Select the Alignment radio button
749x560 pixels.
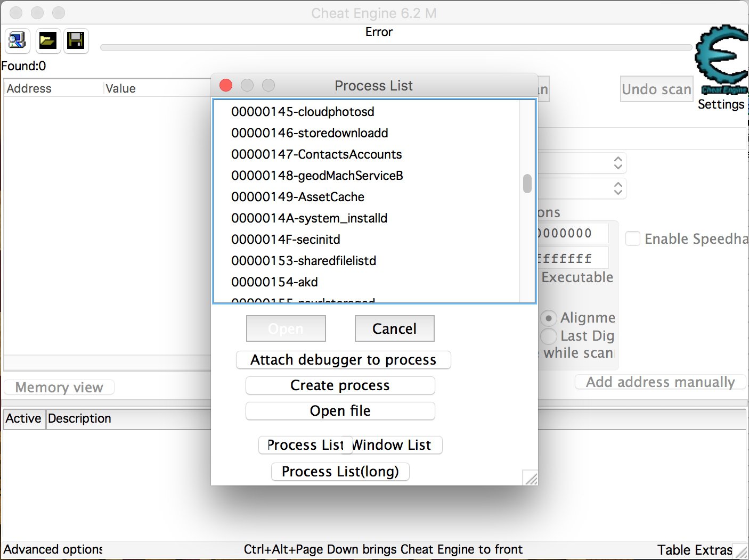click(548, 318)
